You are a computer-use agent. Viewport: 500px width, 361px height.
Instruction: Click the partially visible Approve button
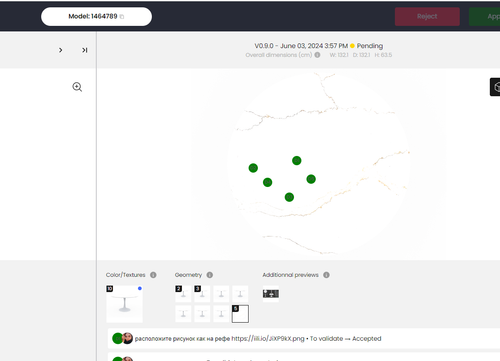tap(484, 16)
